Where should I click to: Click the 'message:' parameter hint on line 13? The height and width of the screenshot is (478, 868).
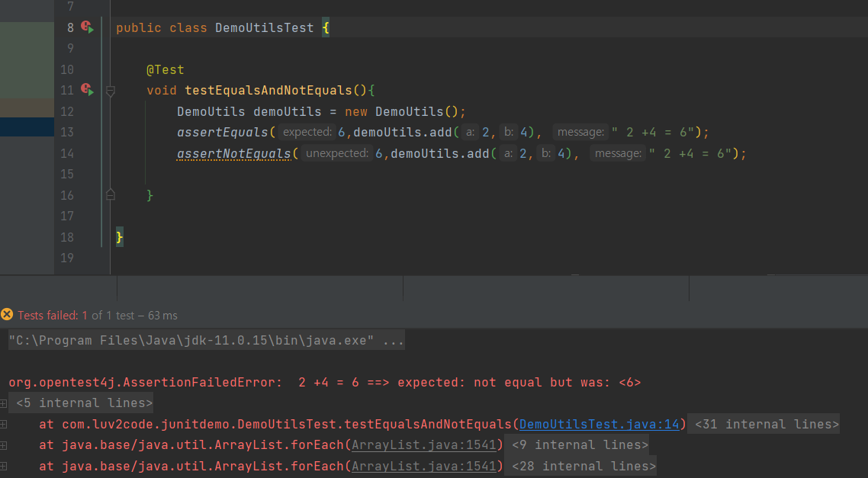[580, 132]
